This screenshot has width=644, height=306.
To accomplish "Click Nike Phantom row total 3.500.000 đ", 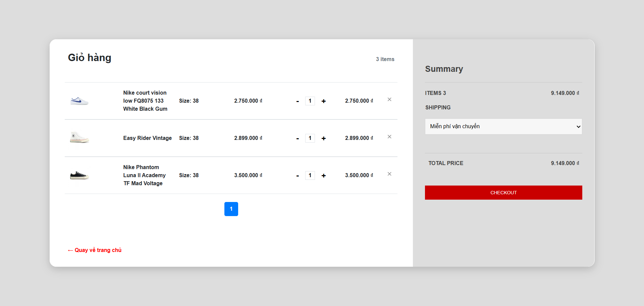I will [x=359, y=175].
